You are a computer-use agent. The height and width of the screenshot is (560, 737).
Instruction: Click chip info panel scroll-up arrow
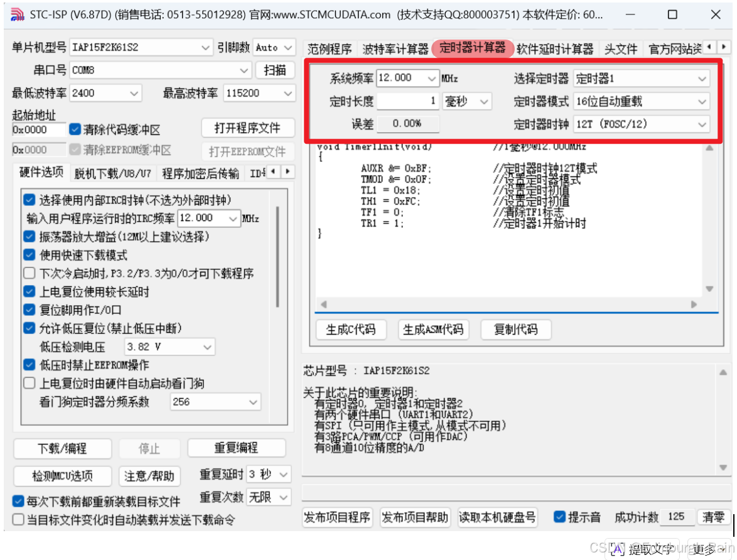tap(723, 372)
